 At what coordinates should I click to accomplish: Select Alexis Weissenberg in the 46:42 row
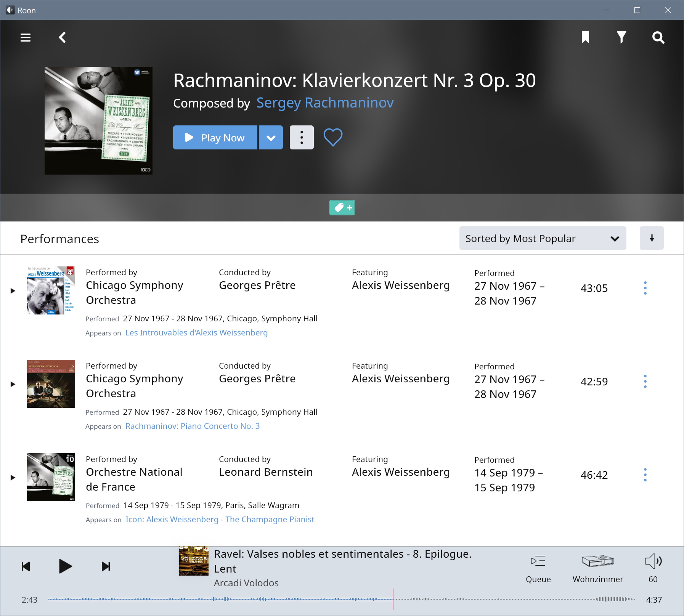tap(401, 472)
